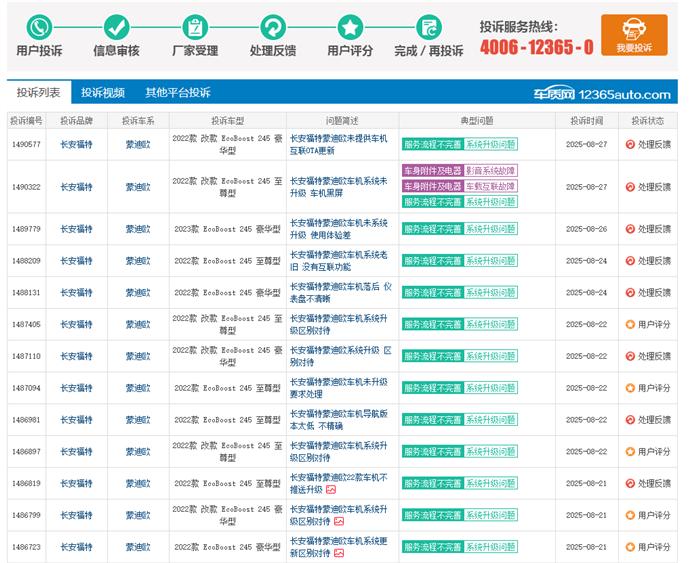Click complaint number 1487405
The height and width of the screenshot is (563, 700).
[26, 324]
